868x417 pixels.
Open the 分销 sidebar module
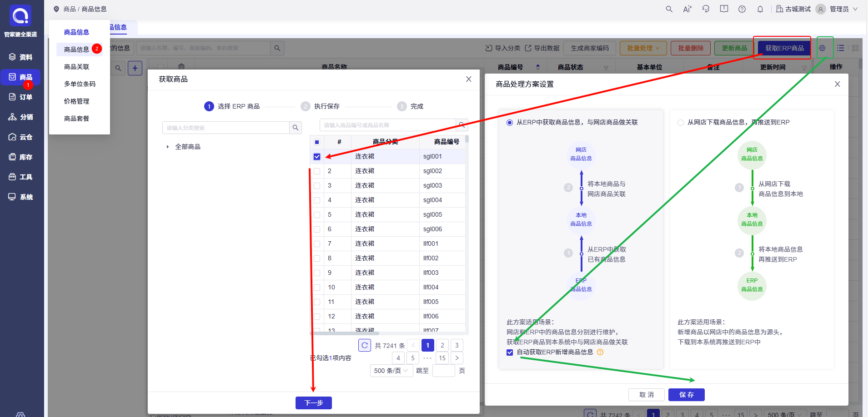tap(21, 117)
